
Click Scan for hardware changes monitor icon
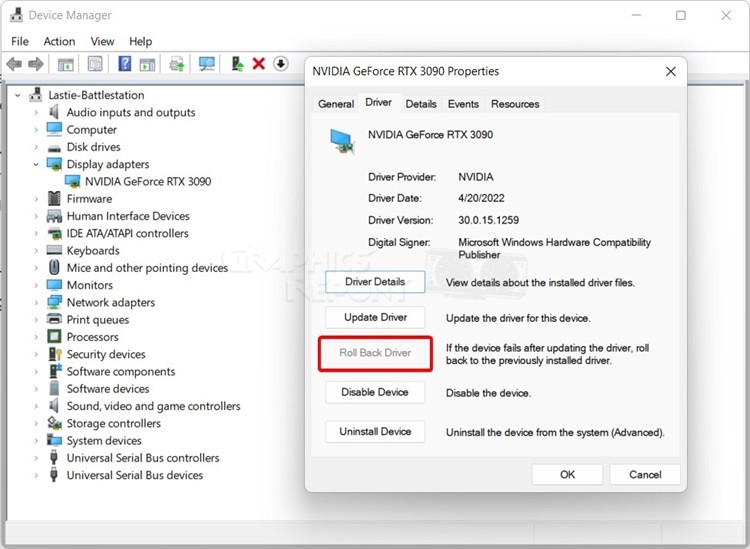point(207,64)
